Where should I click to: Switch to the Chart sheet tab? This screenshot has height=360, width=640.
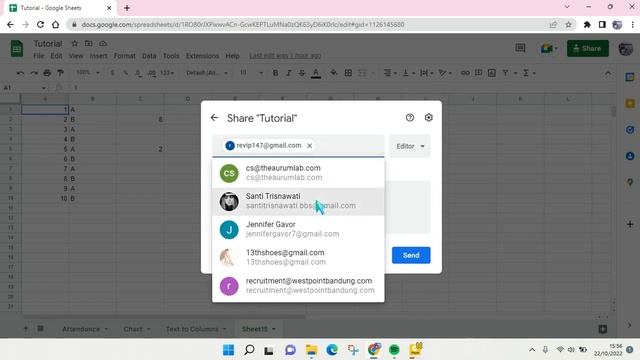click(137, 329)
